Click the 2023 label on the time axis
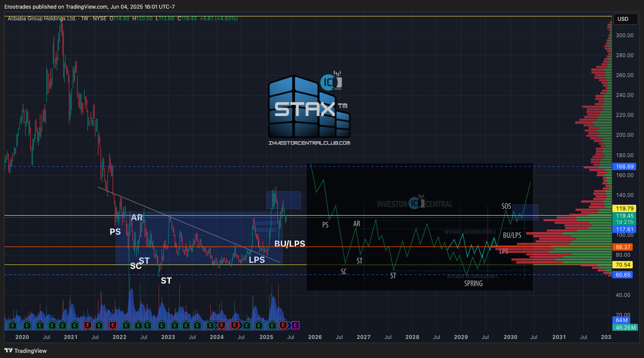Image resolution: width=644 pixels, height=358 pixels. (168, 337)
